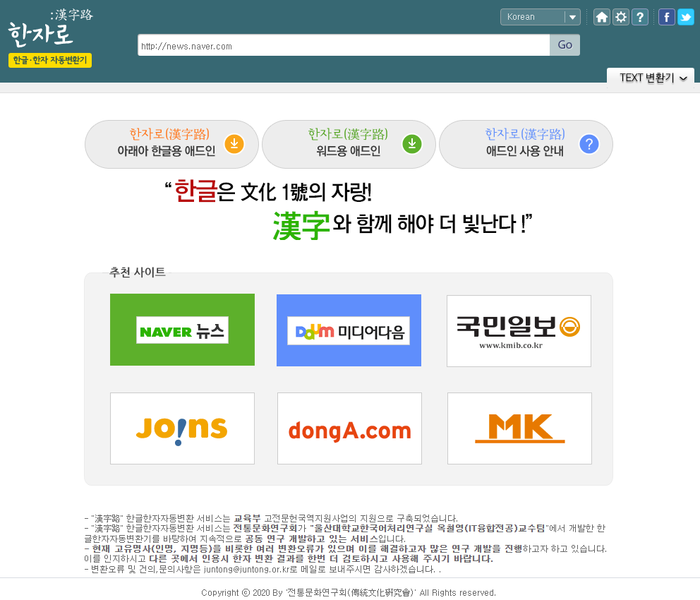Expand the TEXT 변환기 tab
The width and height of the screenshot is (700, 600).
click(651, 78)
